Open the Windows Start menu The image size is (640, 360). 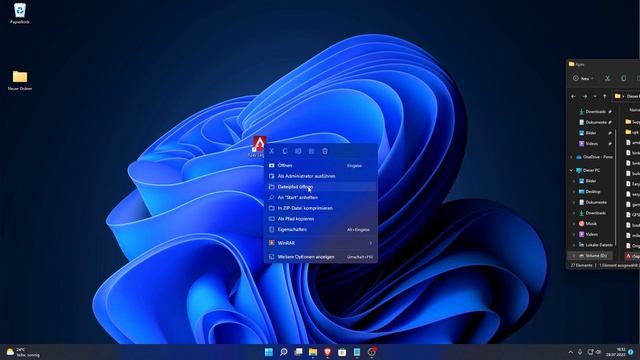269,352
